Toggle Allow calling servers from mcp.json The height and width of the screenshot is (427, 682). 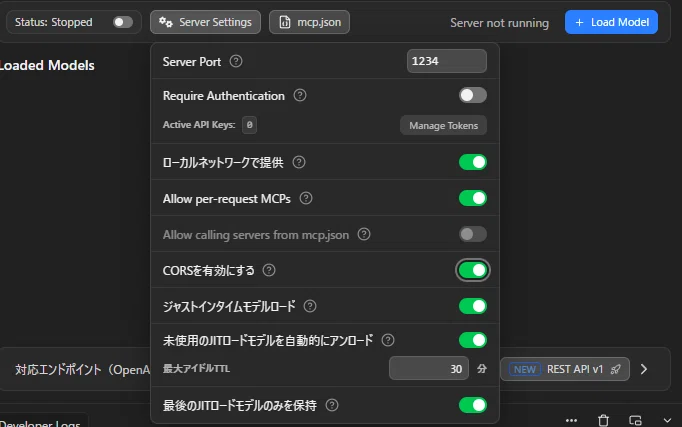pyautogui.click(x=473, y=234)
